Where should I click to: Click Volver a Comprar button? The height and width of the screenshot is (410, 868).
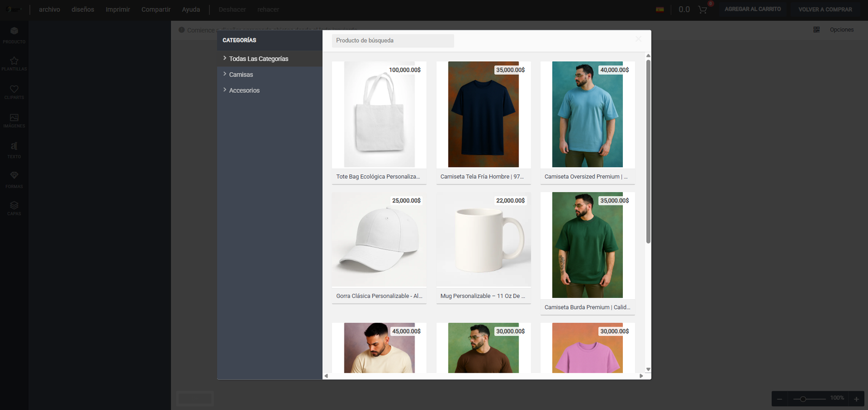825,10
